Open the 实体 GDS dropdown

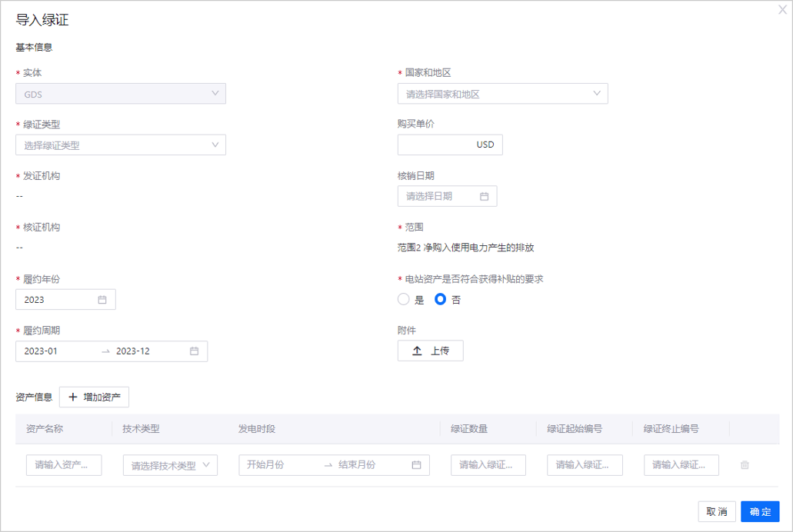pyautogui.click(x=121, y=94)
